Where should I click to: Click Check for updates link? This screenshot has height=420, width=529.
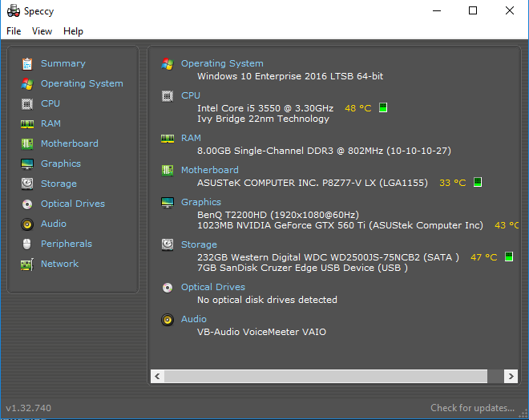[472, 408]
